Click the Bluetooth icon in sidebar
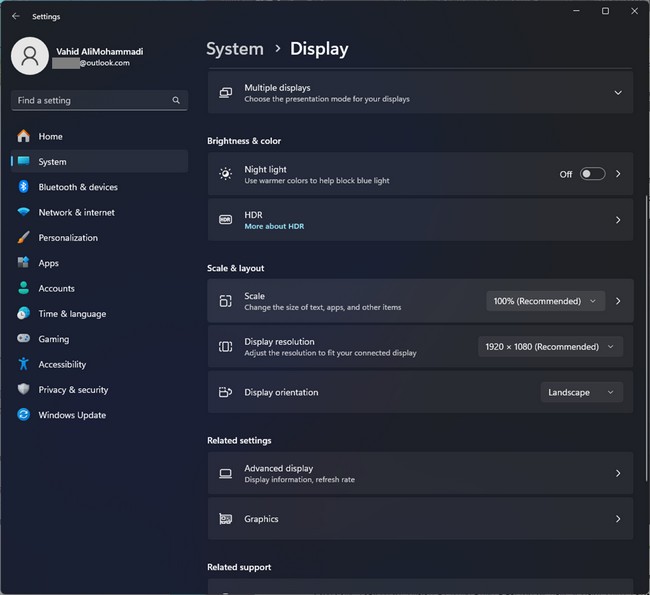Screen dimensions: 650x595 (x=24, y=187)
